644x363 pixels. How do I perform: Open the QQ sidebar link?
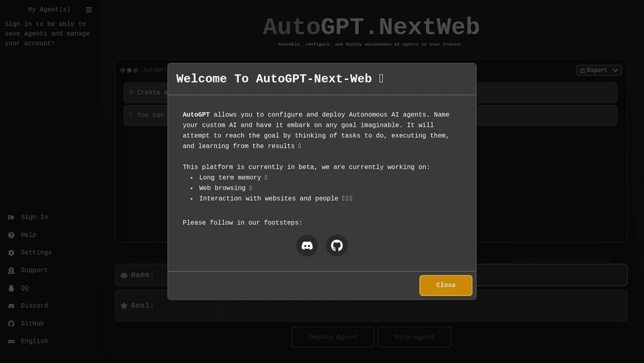click(49, 288)
